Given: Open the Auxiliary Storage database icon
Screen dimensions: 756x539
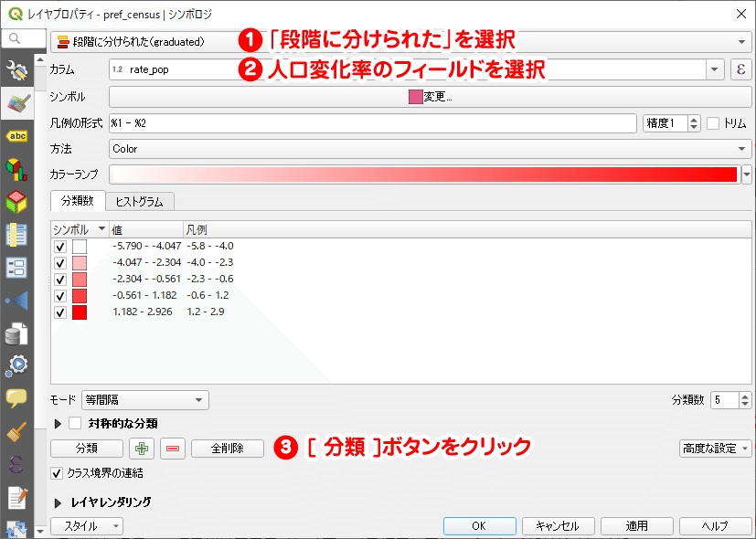Looking at the screenshot, I should pyautogui.click(x=16, y=333).
